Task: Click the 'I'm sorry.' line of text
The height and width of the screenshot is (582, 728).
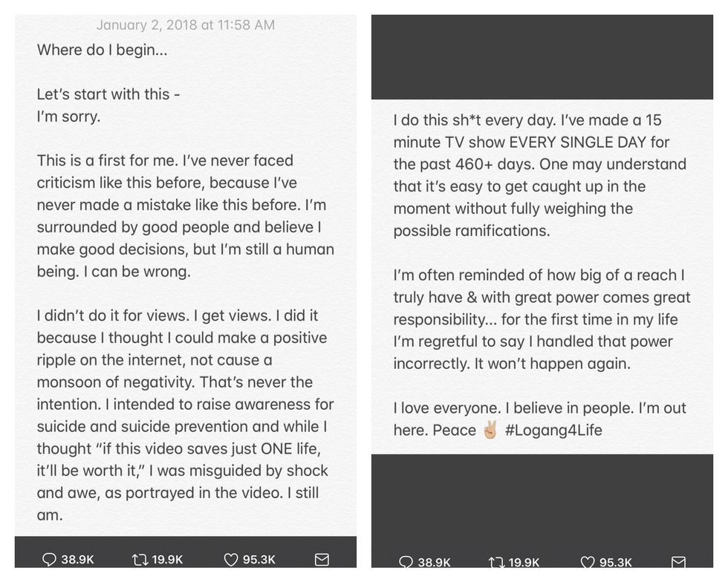Action: click(68, 116)
